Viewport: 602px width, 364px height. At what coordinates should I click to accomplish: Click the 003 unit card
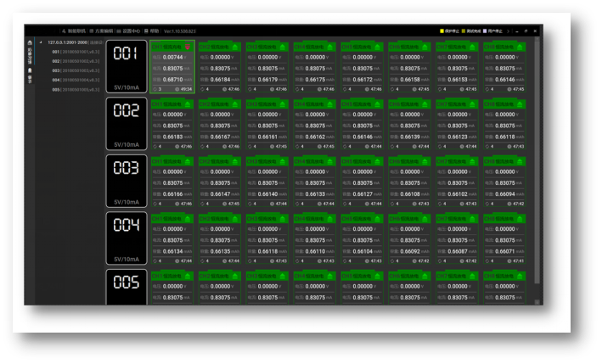127,181
